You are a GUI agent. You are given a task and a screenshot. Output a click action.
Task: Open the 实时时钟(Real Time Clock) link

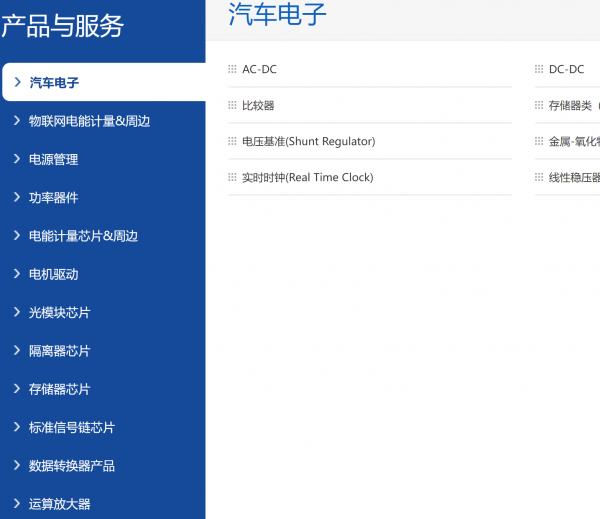coord(307,178)
